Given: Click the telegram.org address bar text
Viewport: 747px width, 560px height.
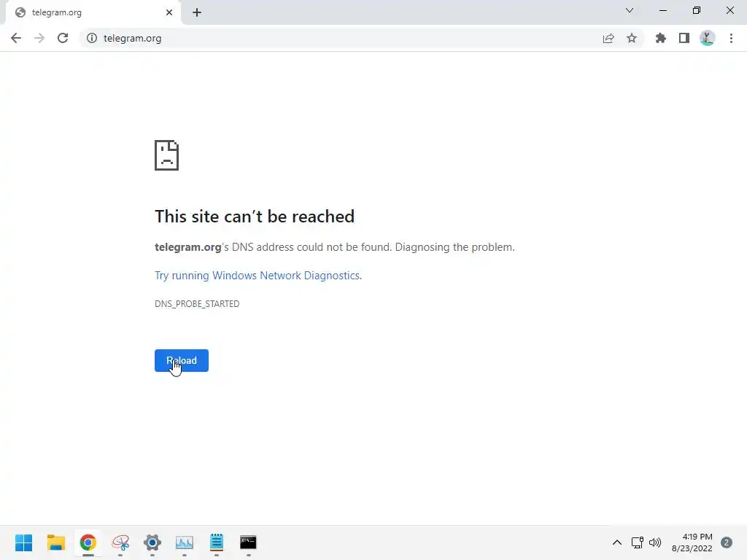Looking at the screenshot, I should [x=133, y=38].
